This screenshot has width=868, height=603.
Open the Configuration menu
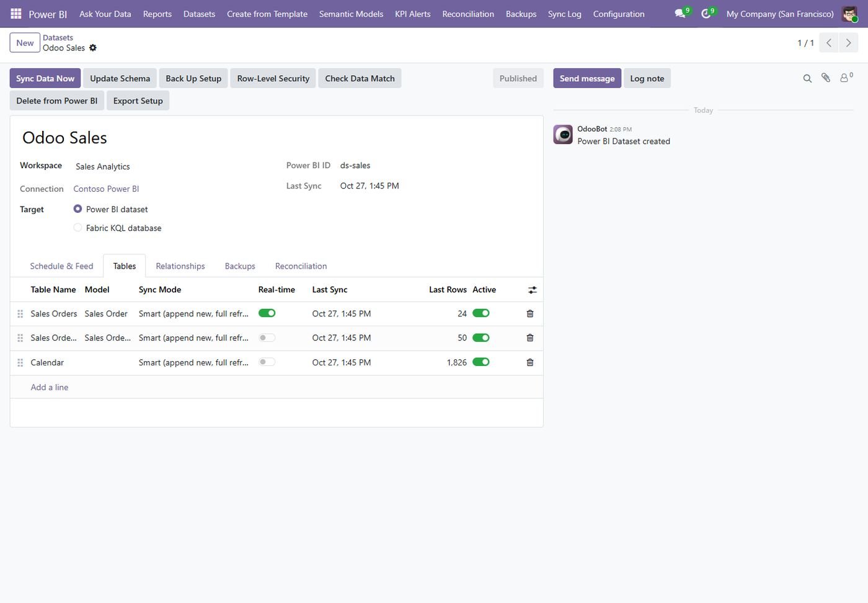[x=619, y=14]
